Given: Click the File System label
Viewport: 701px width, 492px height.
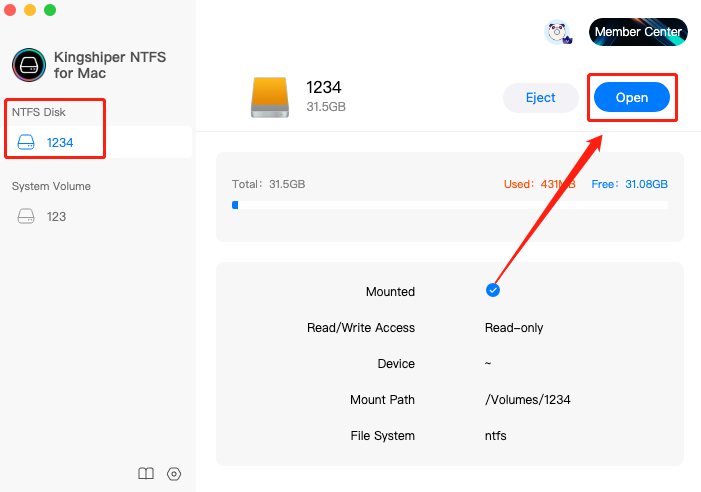Looking at the screenshot, I should [x=382, y=436].
